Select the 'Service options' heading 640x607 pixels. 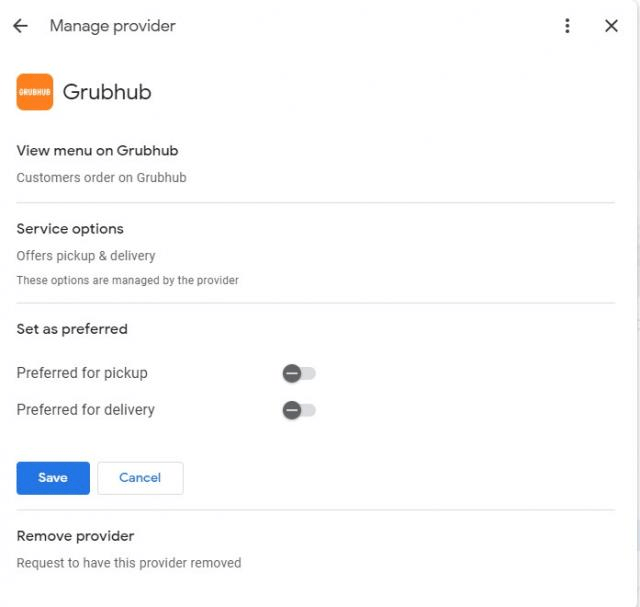(x=70, y=229)
